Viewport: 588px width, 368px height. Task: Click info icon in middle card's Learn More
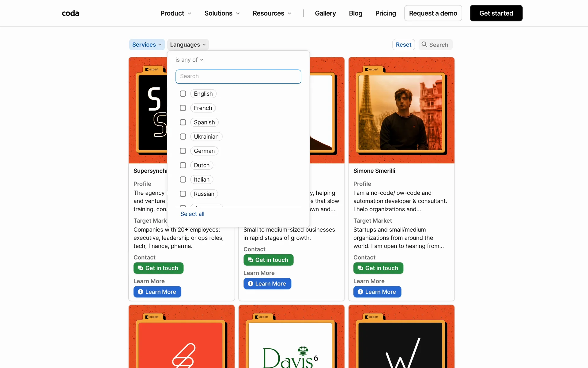(250, 284)
